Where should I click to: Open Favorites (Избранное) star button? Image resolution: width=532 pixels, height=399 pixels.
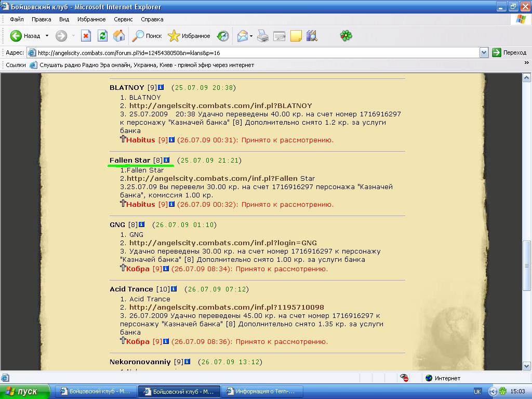click(x=189, y=36)
